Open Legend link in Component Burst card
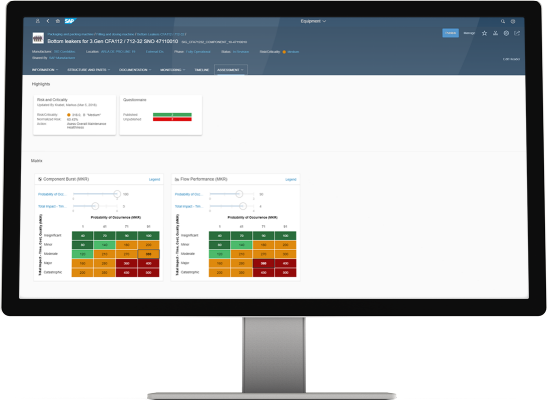The height and width of the screenshot is (400, 548). (154, 180)
